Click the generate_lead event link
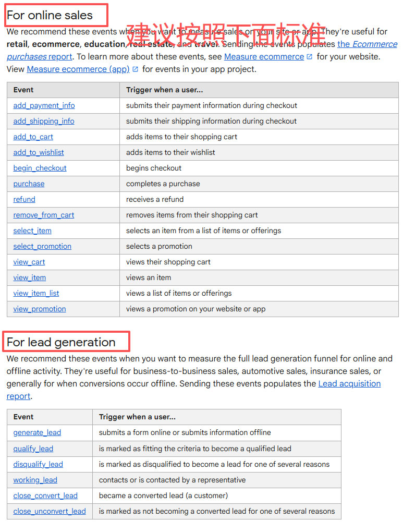The image size is (415, 532). tap(37, 432)
